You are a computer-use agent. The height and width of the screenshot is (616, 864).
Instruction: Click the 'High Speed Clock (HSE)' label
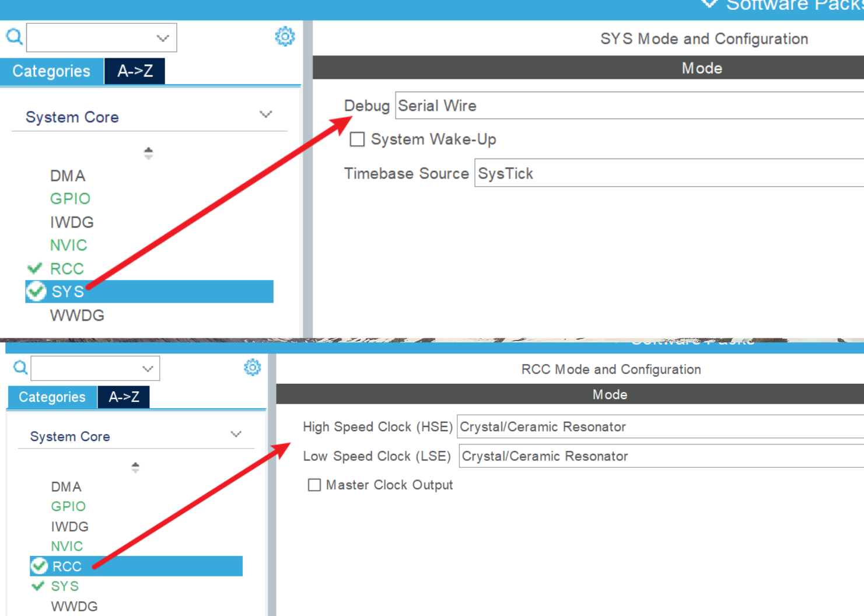(377, 426)
